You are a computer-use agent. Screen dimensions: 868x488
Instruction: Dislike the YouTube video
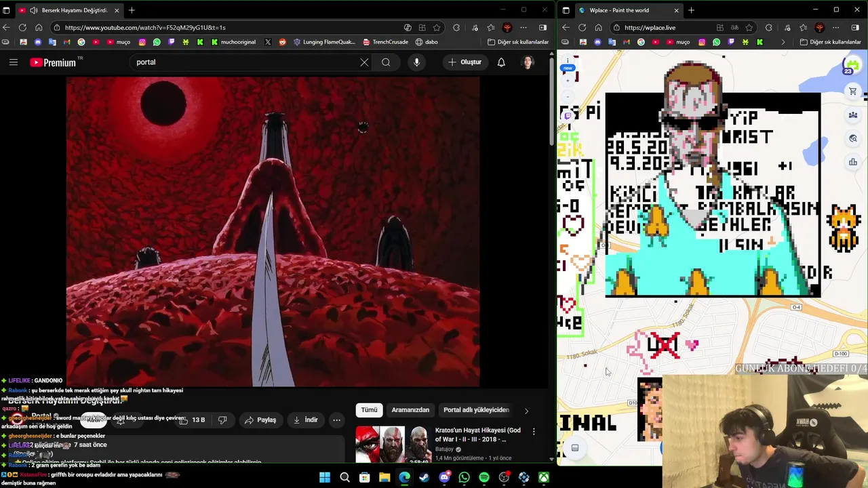tap(222, 420)
